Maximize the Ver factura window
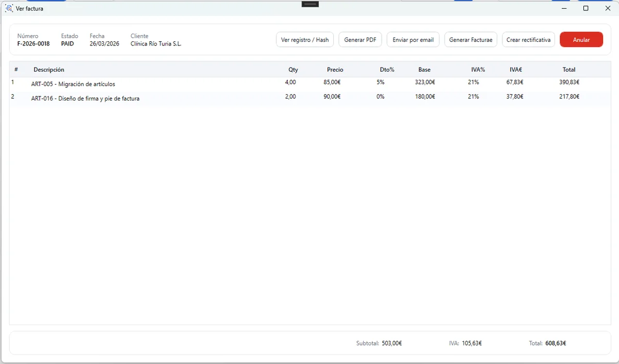Screen dimensions: 619x364 (x=586, y=8)
